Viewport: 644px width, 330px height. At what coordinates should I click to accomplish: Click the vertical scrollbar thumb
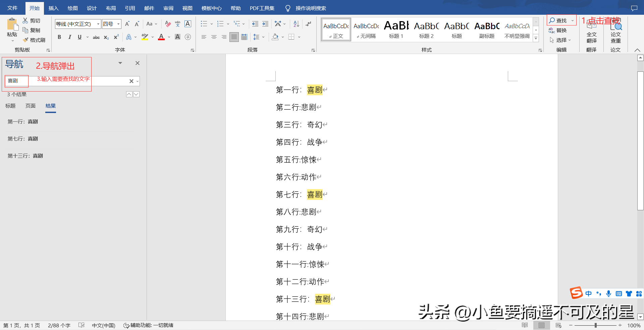coord(640,141)
